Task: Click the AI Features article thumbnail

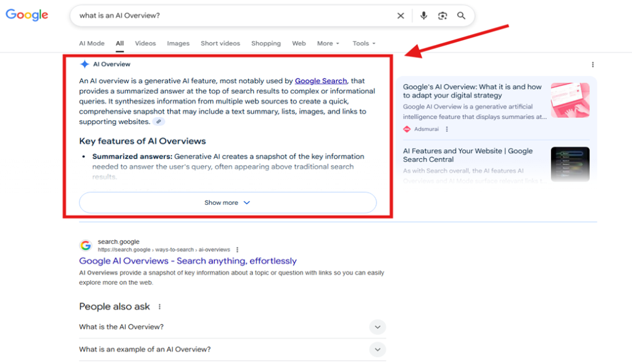Action: click(x=570, y=164)
